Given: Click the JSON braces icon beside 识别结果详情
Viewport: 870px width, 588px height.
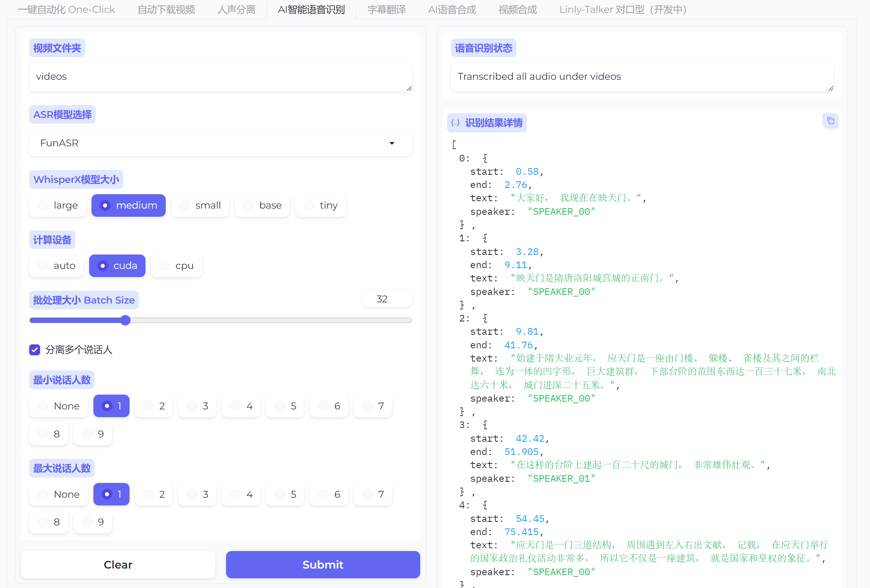Looking at the screenshot, I should pyautogui.click(x=455, y=123).
